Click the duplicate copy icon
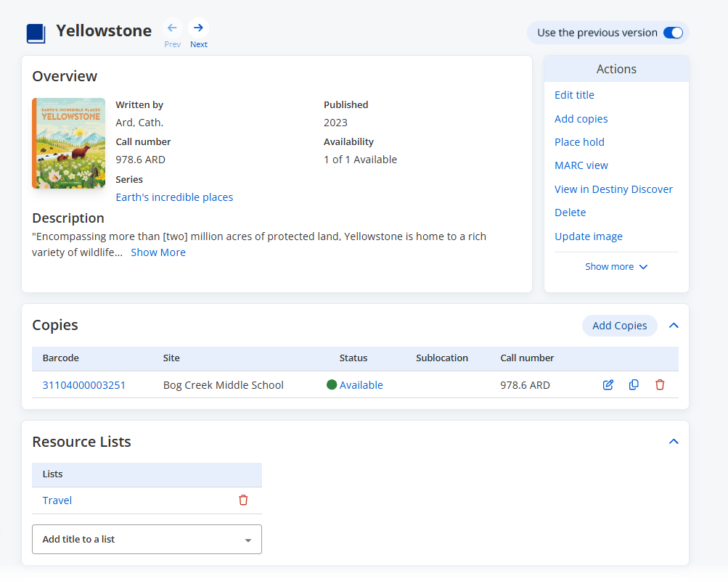Image resolution: width=728 pixels, height=581 pixels. click(634, 385)
